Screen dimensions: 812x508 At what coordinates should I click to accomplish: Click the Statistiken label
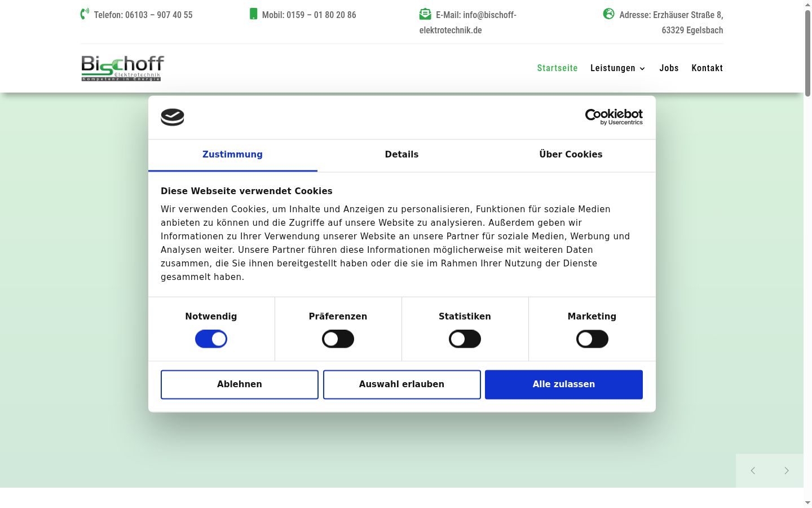coord(465,317)
